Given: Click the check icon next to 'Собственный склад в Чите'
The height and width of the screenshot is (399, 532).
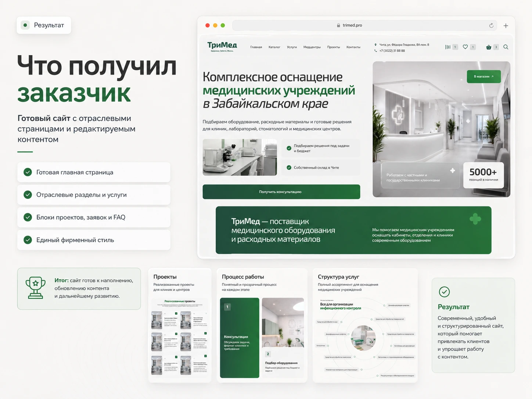Looking at the screenshot, I should [x=289, y=168].
